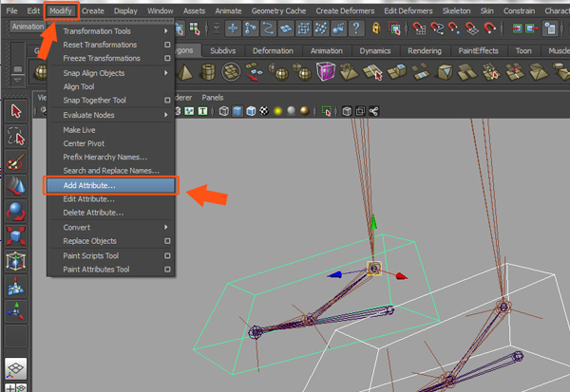
Task: Click the red-arrow input connections icon
Action: (x=517, y=28)
